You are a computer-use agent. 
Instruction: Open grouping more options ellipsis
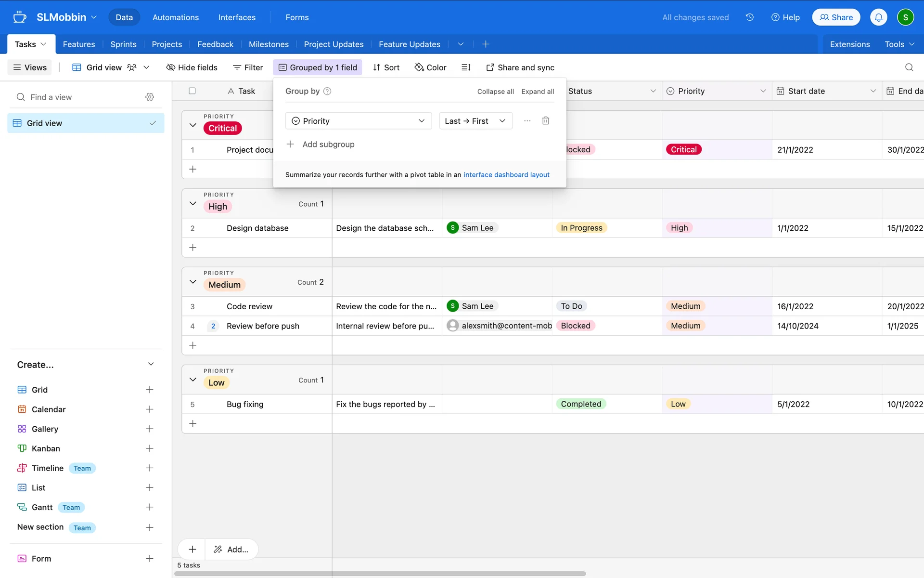pyautogui.click(x=527, y=121)
